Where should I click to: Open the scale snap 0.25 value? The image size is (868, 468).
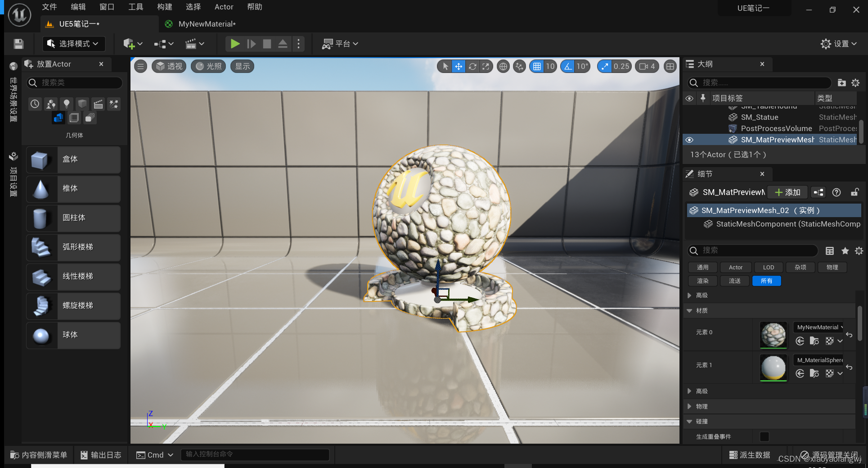click(x=621, y=67)
